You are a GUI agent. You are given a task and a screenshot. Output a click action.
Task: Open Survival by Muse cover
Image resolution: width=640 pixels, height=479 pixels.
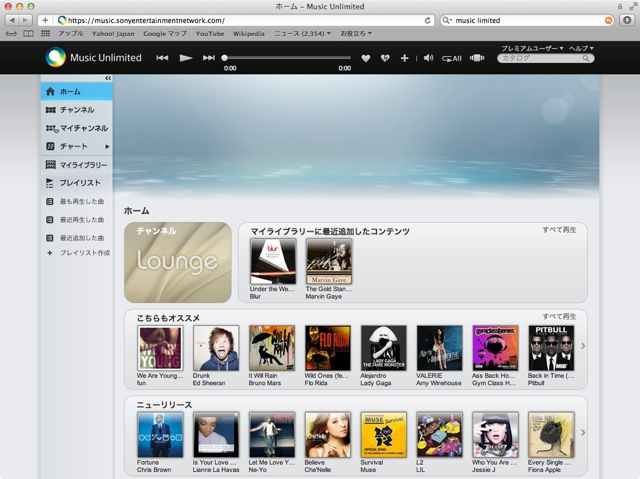click(x=384, y=435)
